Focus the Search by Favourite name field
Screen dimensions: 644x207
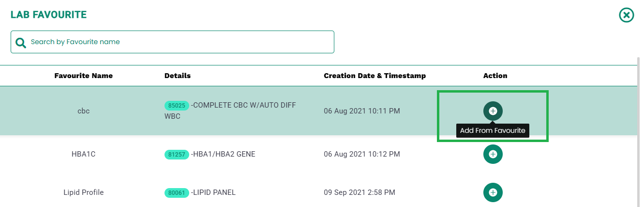[x=172, y=42]
